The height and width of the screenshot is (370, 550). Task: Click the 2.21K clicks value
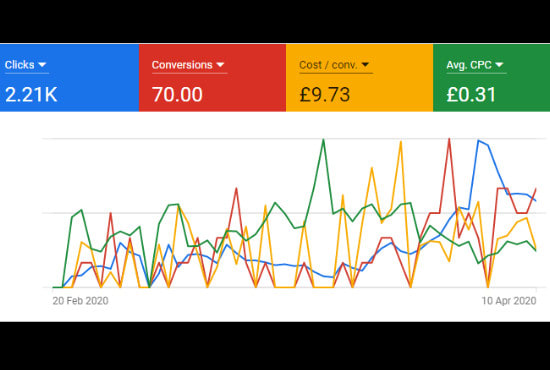click(x=31, y=95)
